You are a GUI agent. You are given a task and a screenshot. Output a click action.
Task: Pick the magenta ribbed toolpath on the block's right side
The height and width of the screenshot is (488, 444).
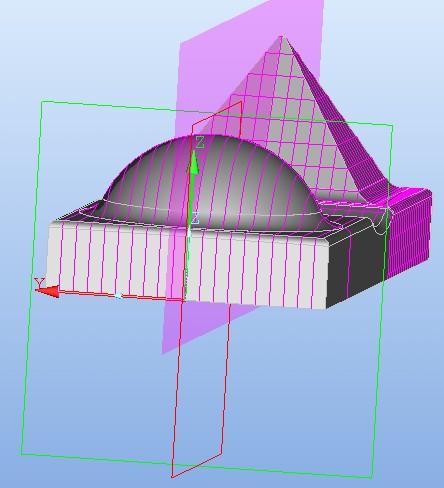408,233
